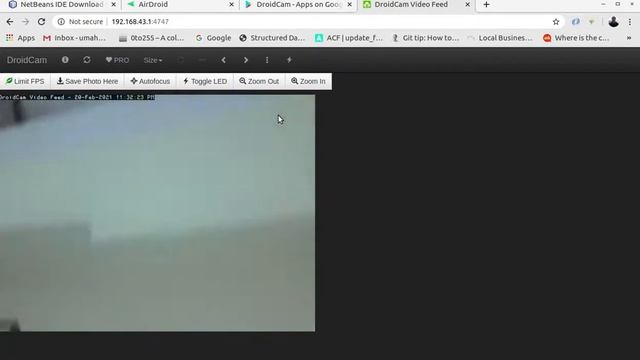This screenshot has height=360, width=640.
Task: Open Inbox Gmail bookmark
Action: (x=74, y=38)
